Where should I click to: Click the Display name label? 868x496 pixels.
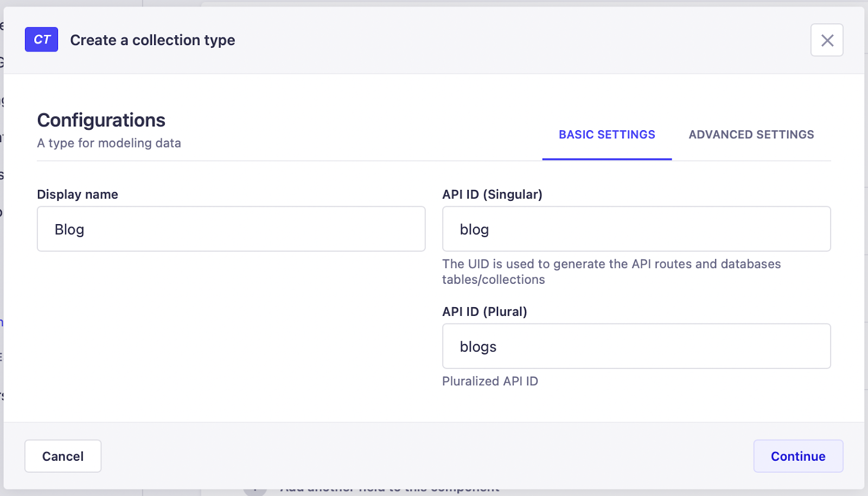pyautogui.click(x=78, y=194)
